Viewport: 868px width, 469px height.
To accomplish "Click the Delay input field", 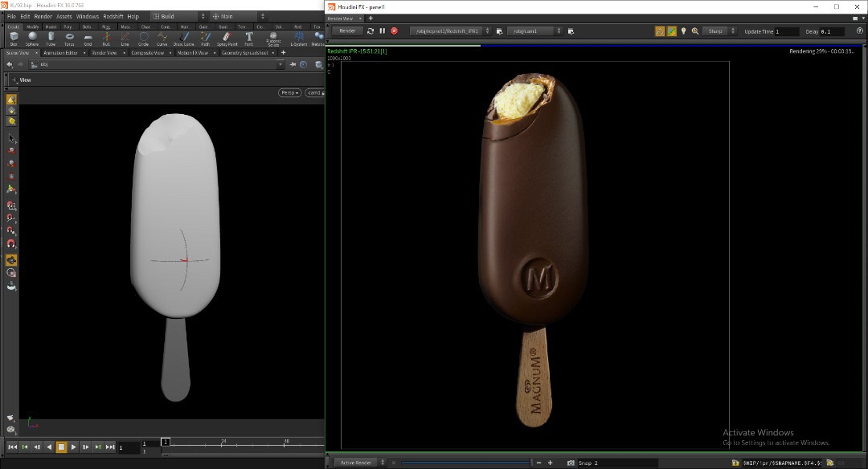I will pyautogui.click(x=833, y=31).
